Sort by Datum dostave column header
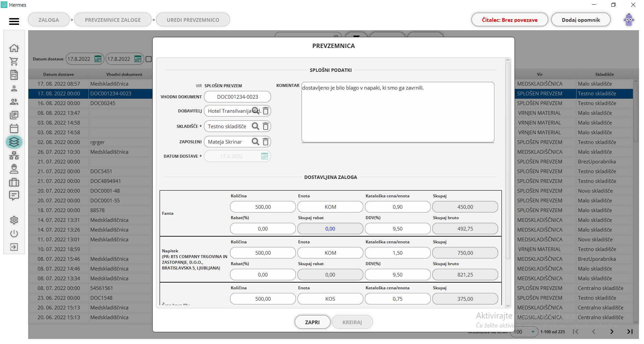644x344 pixels. pyautogui.click(x=58, y=74)
